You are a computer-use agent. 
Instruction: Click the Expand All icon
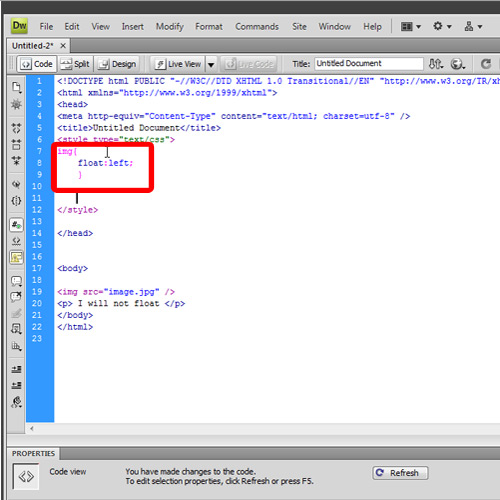pyautogui.click(x=16, y=161)
